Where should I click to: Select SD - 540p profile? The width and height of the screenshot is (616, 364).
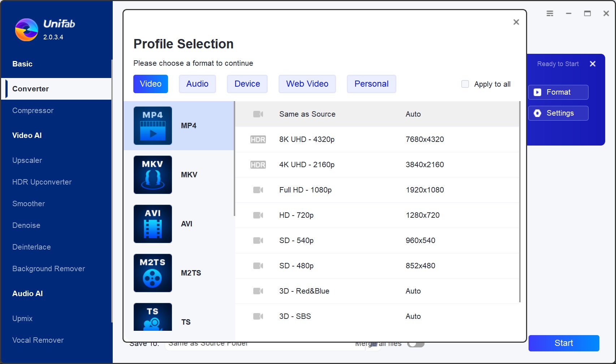[x=377, y=240]
